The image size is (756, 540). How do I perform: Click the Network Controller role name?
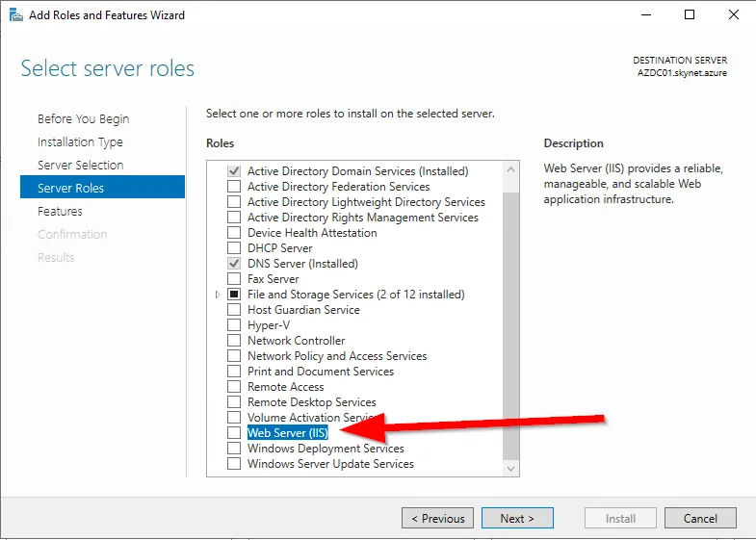pyautogui.click(x=296, y=341)
